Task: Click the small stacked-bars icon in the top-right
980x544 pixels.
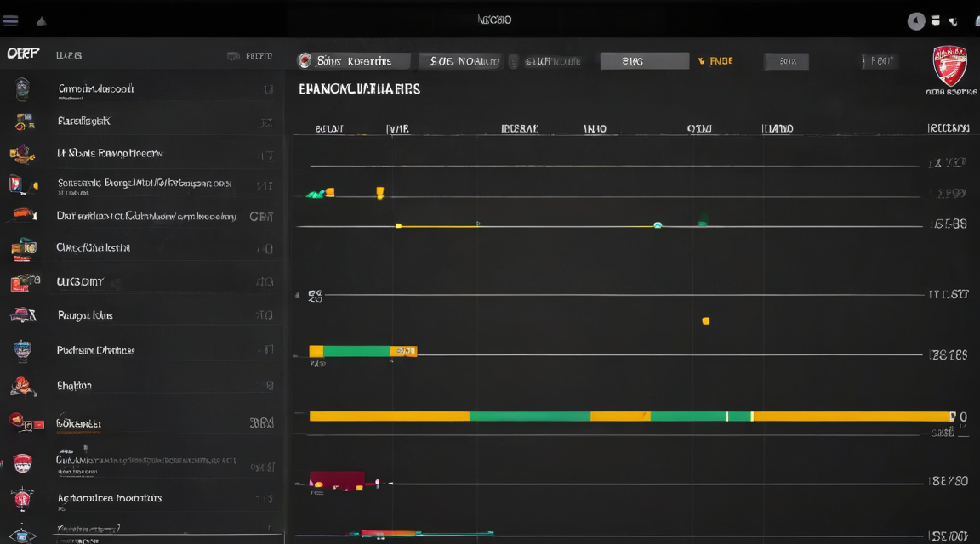Action: click(x=936, y=20)
